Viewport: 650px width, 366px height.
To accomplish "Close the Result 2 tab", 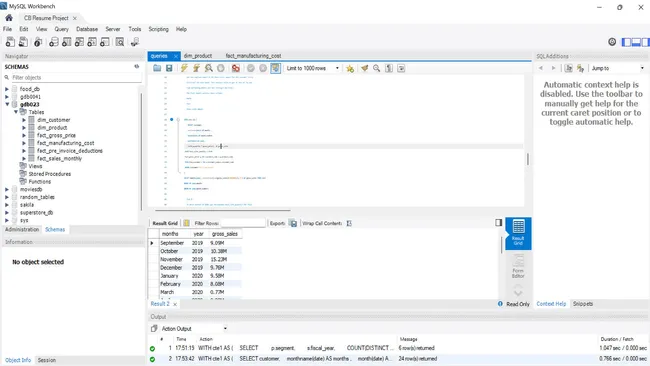I will tap(175, 304).
